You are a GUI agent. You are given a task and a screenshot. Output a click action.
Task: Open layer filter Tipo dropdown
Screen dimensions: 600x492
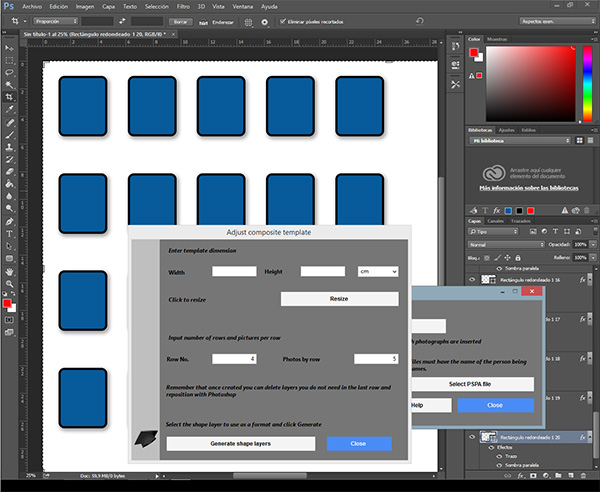pyautogui.click(x=493, y=231)
